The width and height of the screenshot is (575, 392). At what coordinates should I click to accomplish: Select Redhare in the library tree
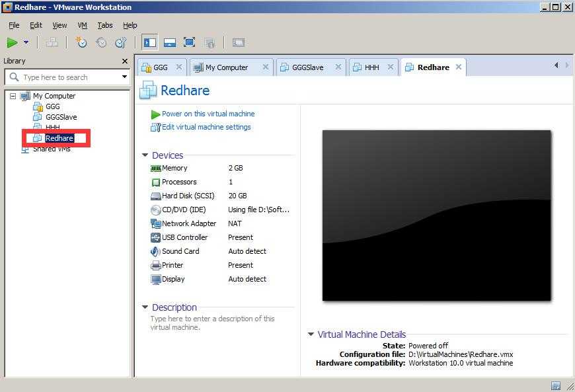(59, 138)
